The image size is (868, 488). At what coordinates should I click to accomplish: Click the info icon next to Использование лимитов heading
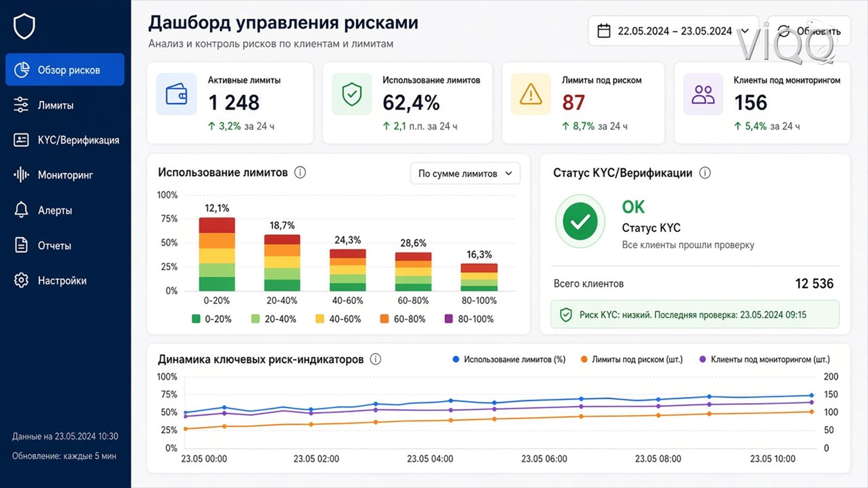click(300, 172)
